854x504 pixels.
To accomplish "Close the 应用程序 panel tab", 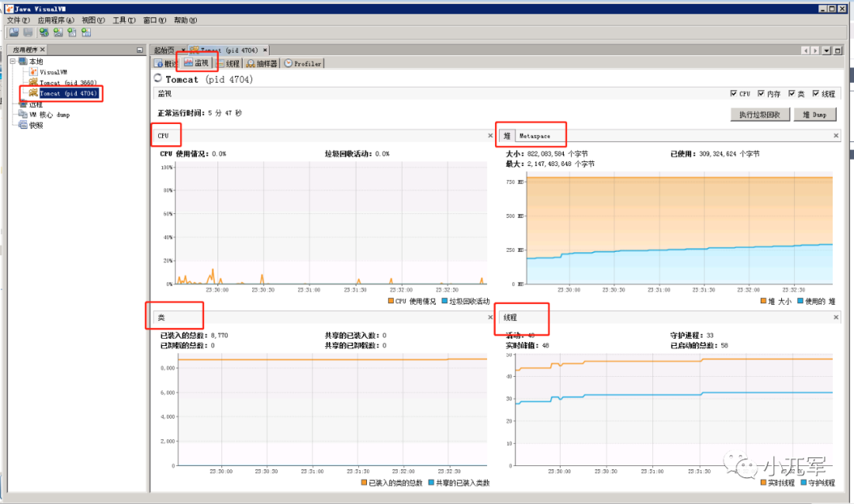I will 43,50.
